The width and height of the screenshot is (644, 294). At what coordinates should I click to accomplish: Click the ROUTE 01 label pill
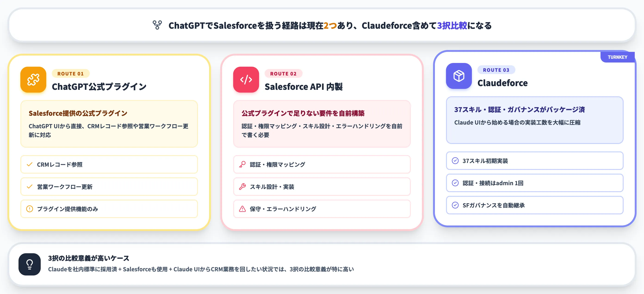pos(71,74)
